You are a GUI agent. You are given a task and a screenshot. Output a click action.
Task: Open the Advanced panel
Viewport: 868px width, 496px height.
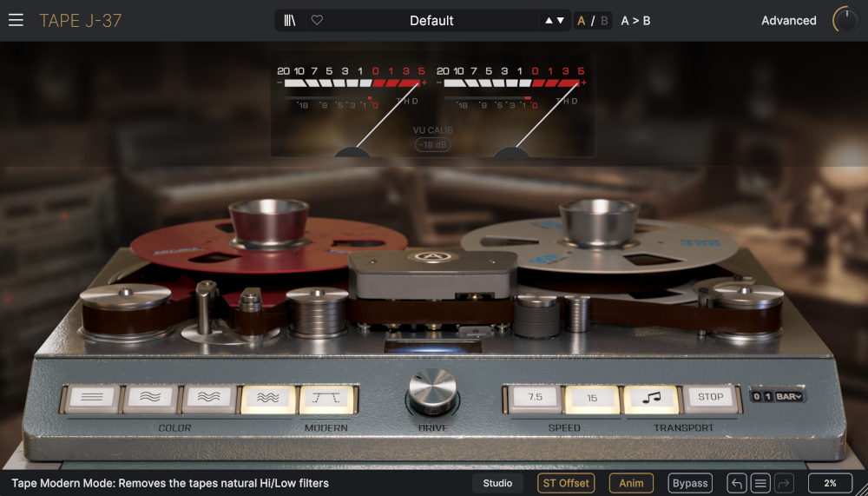pyautogui.click(x=788, y=21)
